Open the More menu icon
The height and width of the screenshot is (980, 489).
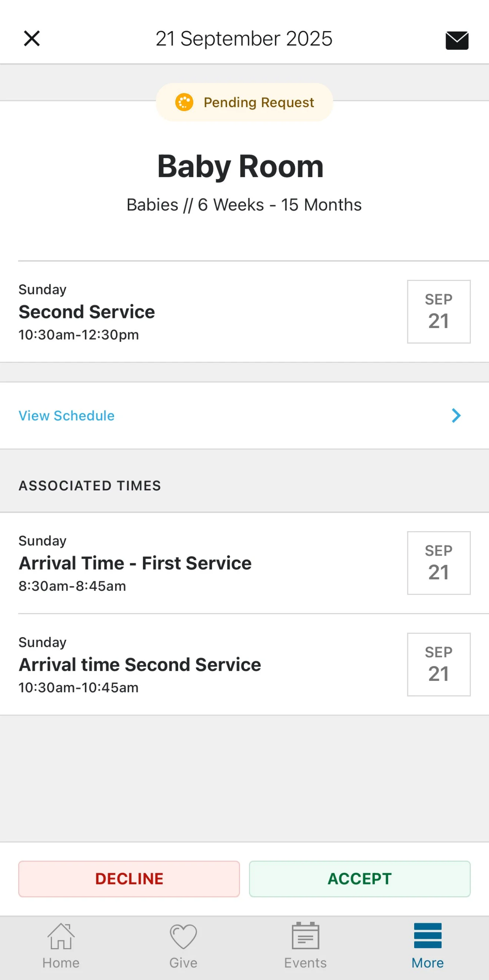click(428, 936)
